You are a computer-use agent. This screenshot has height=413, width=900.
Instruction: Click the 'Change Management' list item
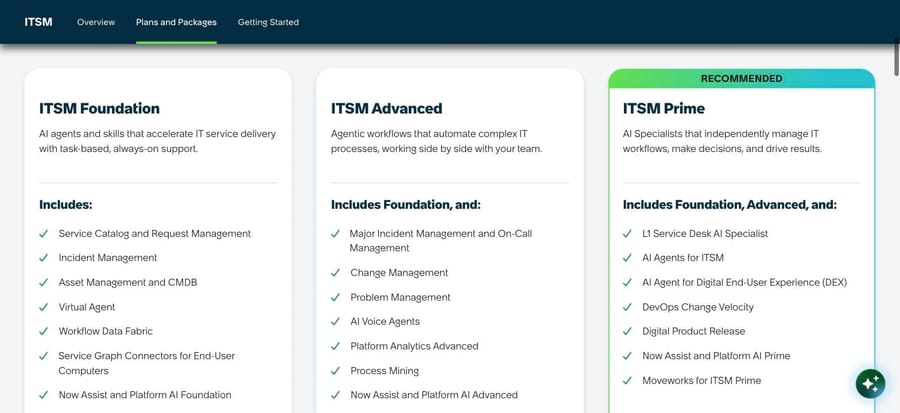click(x=399, y=272)
